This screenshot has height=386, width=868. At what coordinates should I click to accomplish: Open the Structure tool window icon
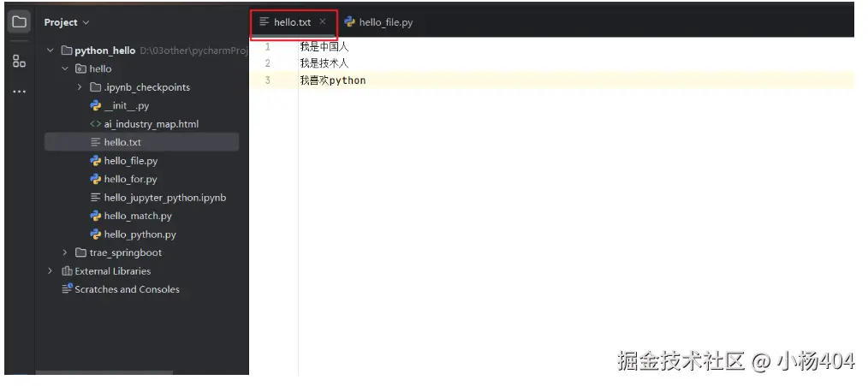tap(19, 61)
